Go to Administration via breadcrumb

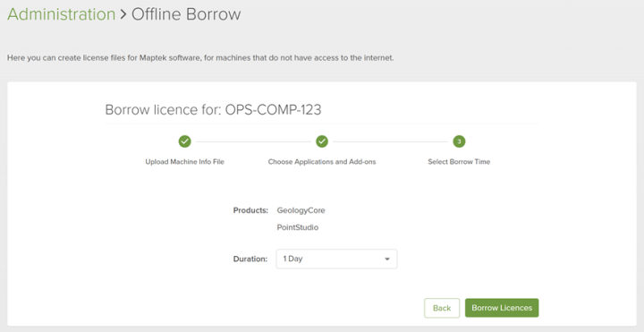pos(62,14)
